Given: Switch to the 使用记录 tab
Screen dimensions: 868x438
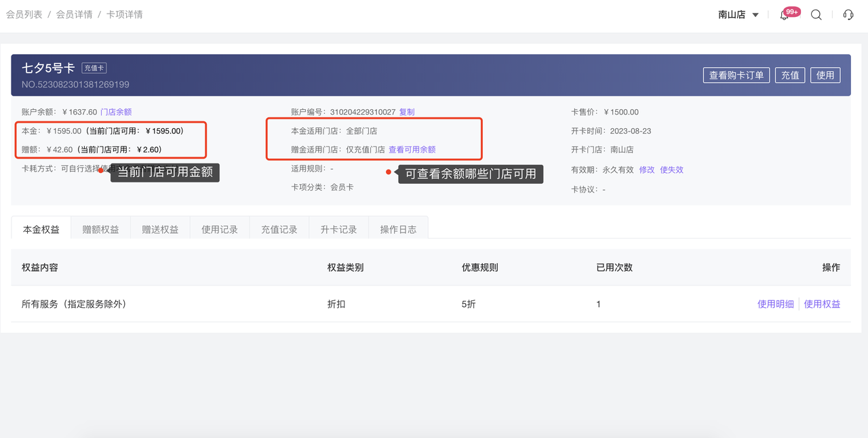Looking at the screenshot, I should (x=220, y=229).
